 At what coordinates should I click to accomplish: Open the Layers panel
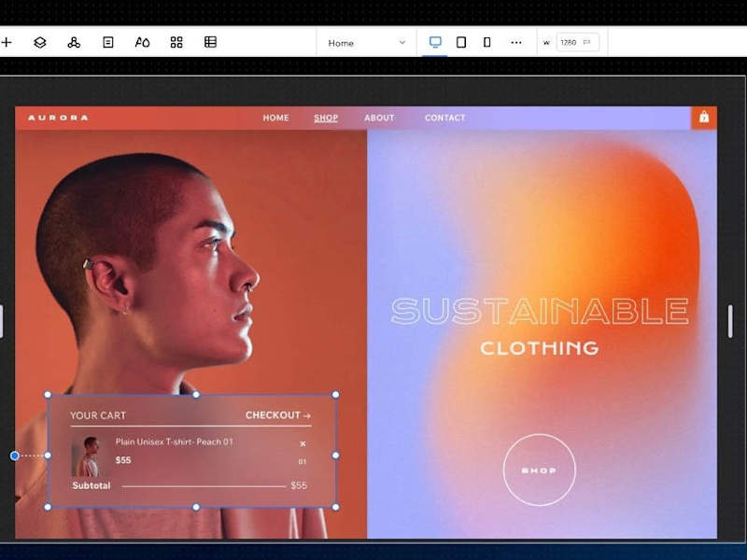click(40, 42)
